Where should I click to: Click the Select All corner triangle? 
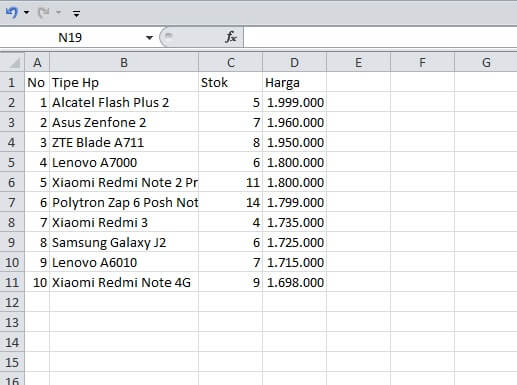12,62
